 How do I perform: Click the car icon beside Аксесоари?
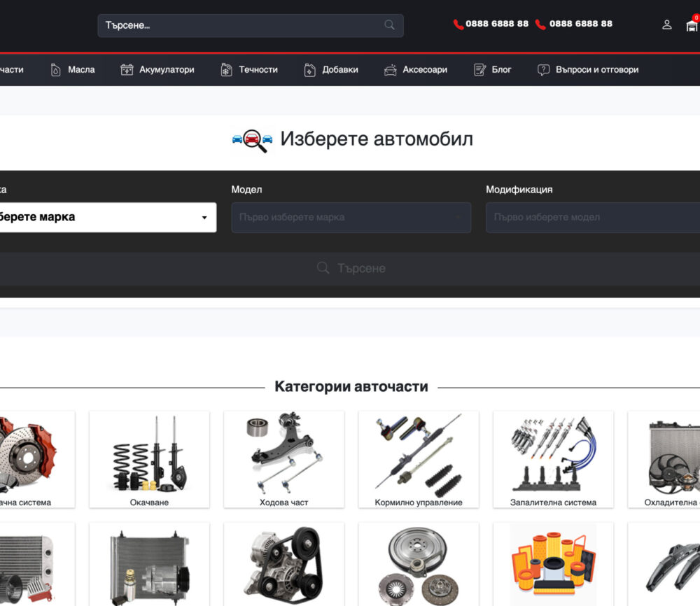[x=390, y=70]
